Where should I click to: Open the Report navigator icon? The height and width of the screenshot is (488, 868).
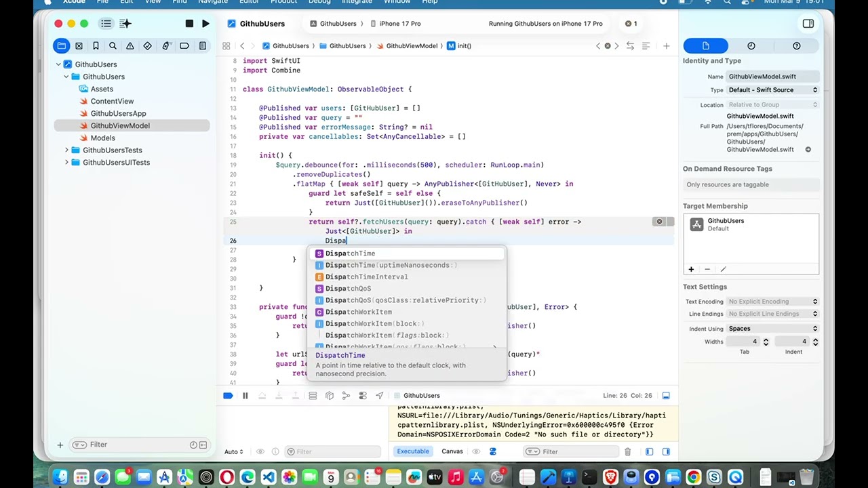coord(202,46)
